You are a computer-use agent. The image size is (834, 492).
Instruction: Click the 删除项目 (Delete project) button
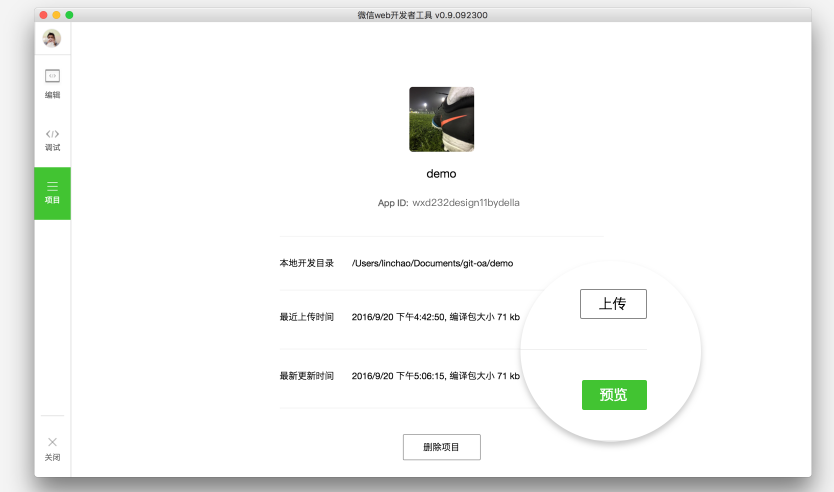441,447
